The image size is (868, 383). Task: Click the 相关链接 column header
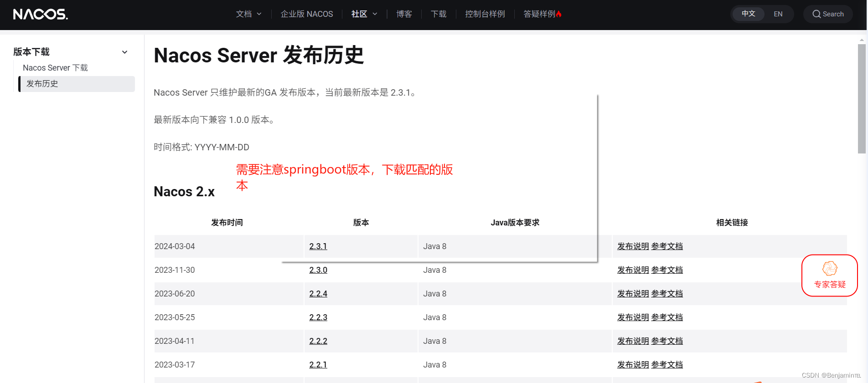(x=732, y=223)
